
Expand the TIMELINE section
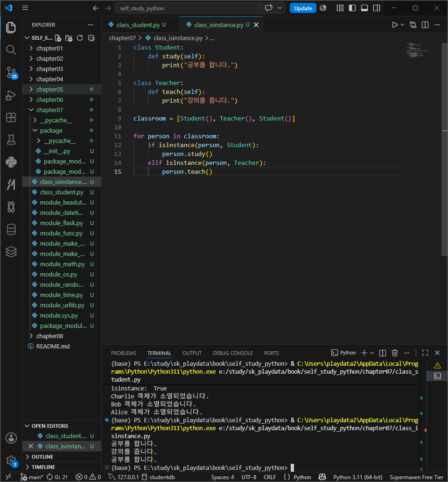[62, 467]
